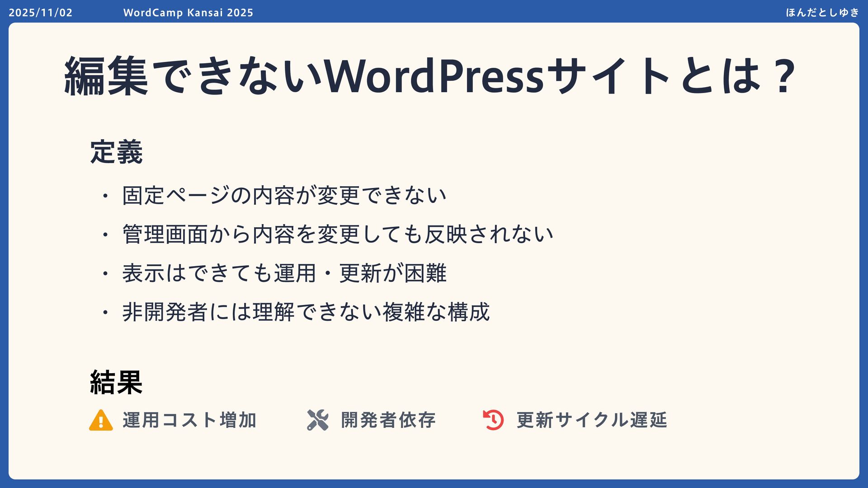Click the bullet dot before 固定ページ
This screenshot has width=868, height=488.
(105, 196)
